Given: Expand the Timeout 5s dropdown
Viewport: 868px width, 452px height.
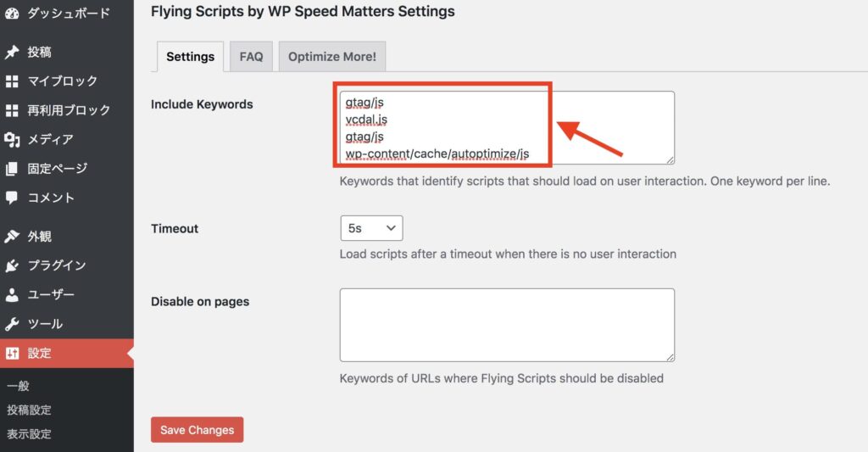Looking at the screenshot, I should (371, 228).
